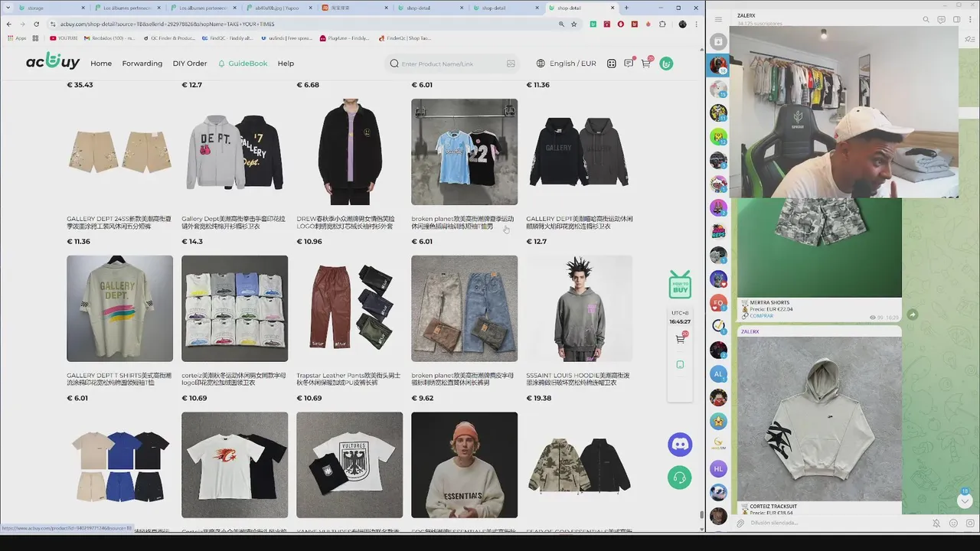Image resolution: width=980 pixels, height=551 pixels.
Task: Open the Forwarding menu item
Action: coord(142,64)
